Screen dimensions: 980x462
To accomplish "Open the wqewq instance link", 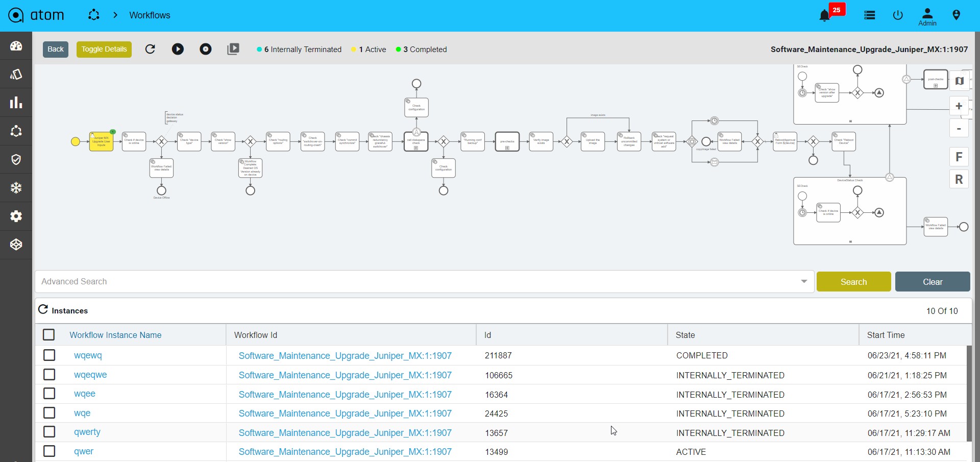I will [x=88, y=355].
